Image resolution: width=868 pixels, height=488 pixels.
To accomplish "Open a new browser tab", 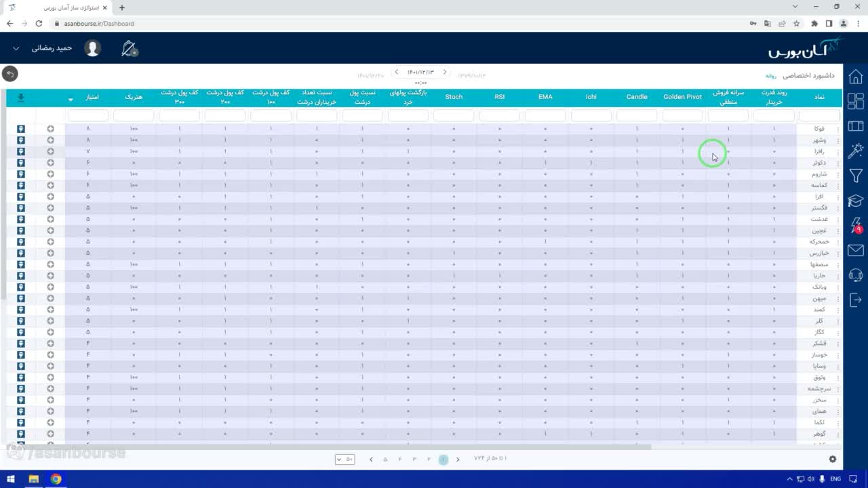I will tap(122, 7).
